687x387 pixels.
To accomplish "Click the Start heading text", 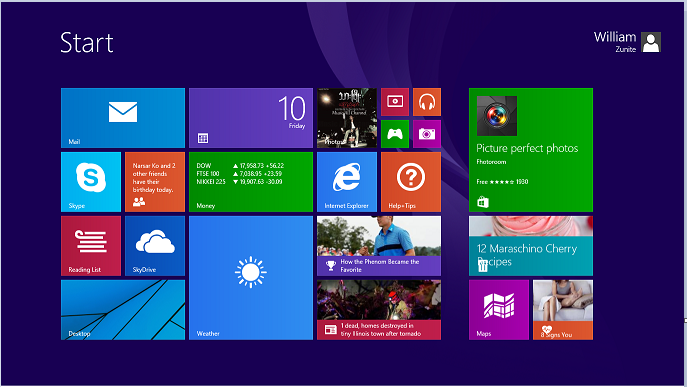I will tap(87, 43).
